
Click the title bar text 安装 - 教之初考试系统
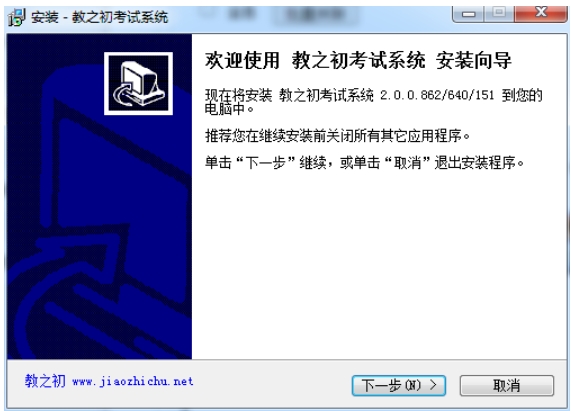pyautogui.click(x=99, y=17)
